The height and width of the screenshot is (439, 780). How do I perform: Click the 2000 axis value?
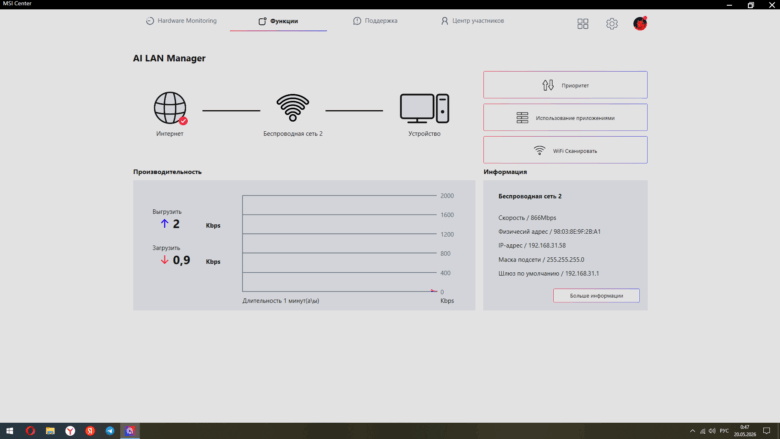coord(447,196)
